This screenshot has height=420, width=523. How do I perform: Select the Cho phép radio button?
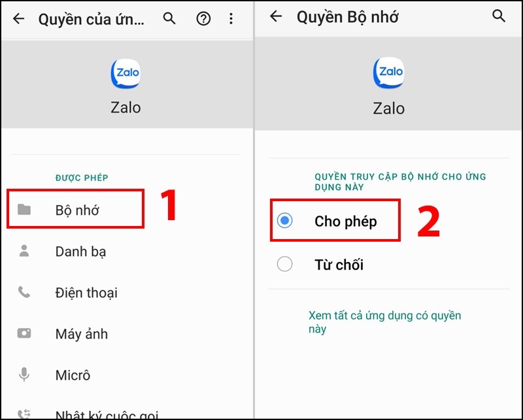[x=284, y=220]
